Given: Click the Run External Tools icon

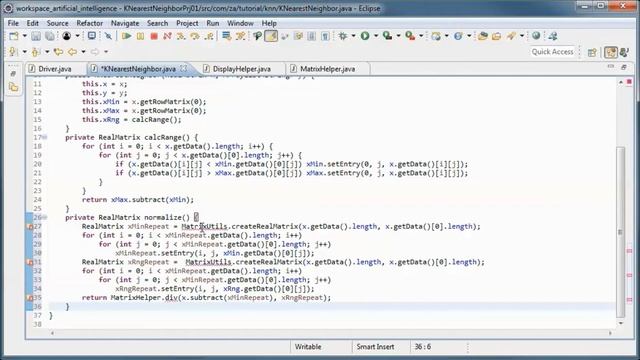Looking at the screenshot, I should (410, 36).
